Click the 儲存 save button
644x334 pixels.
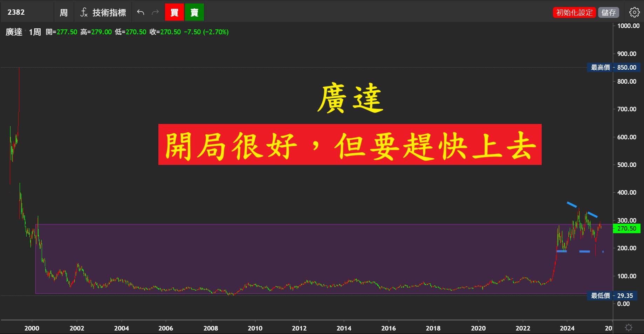[x=609, y=13]
